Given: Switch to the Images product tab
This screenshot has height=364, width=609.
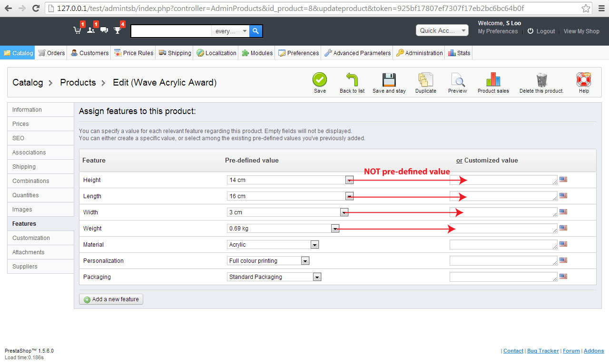Looking at the screenshot, I should [x=40, y=210].
